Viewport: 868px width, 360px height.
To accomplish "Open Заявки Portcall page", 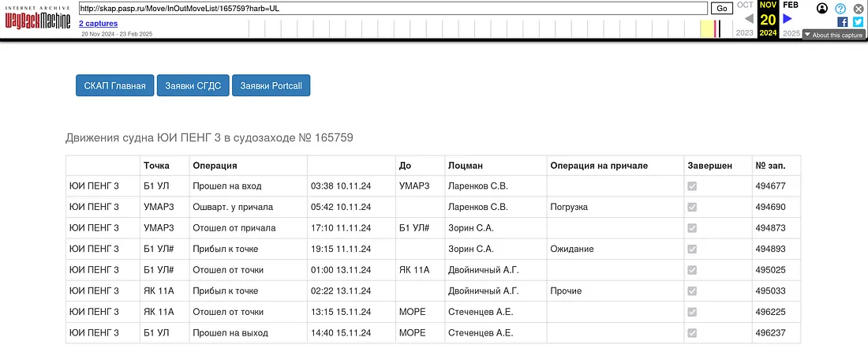I will click(271, 85).
